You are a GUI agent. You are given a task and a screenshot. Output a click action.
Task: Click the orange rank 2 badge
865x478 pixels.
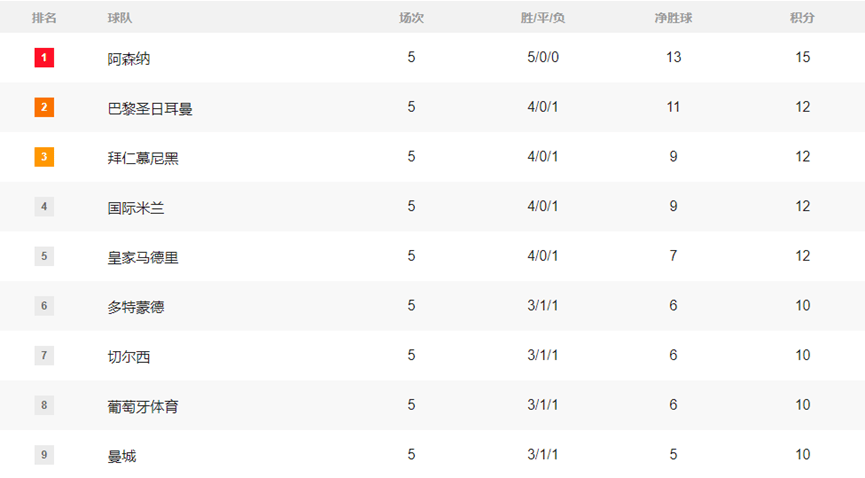click(x=44, y=107)
